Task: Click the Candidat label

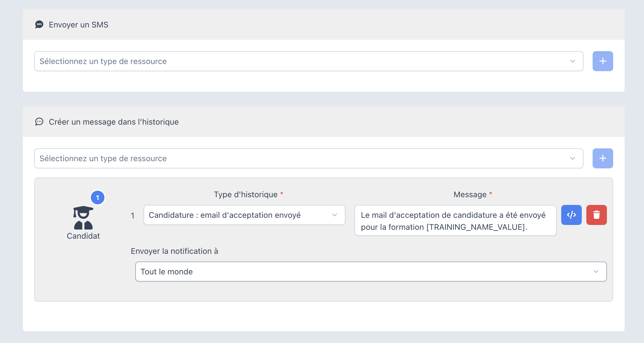Action: pyautogui.click(x=83, y=236)
